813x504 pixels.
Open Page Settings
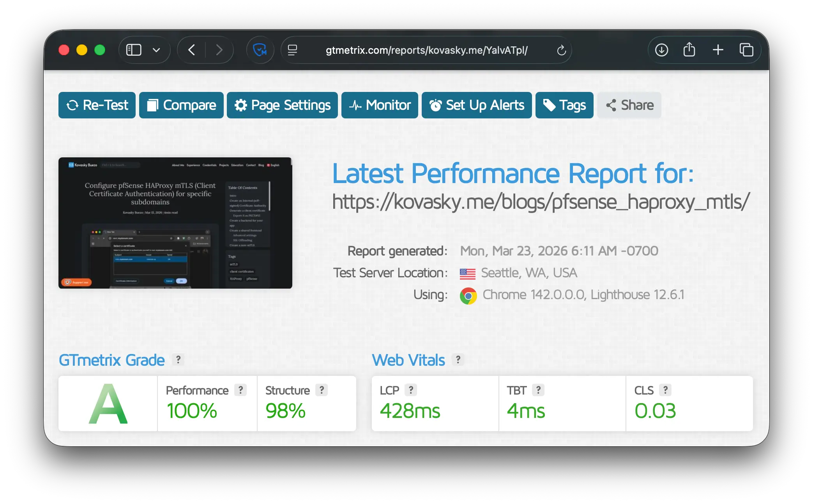282,105
